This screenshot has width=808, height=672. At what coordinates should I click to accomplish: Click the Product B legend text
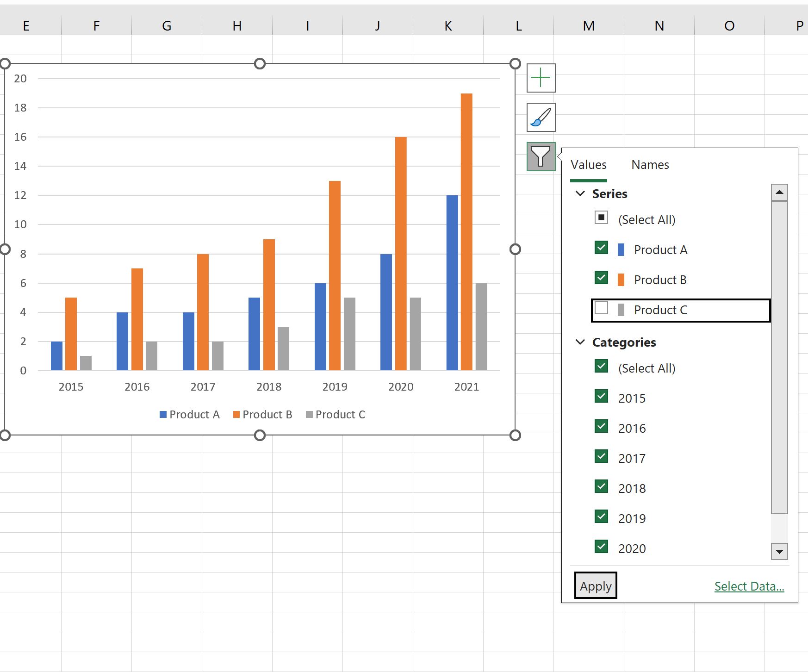[267, 415]
